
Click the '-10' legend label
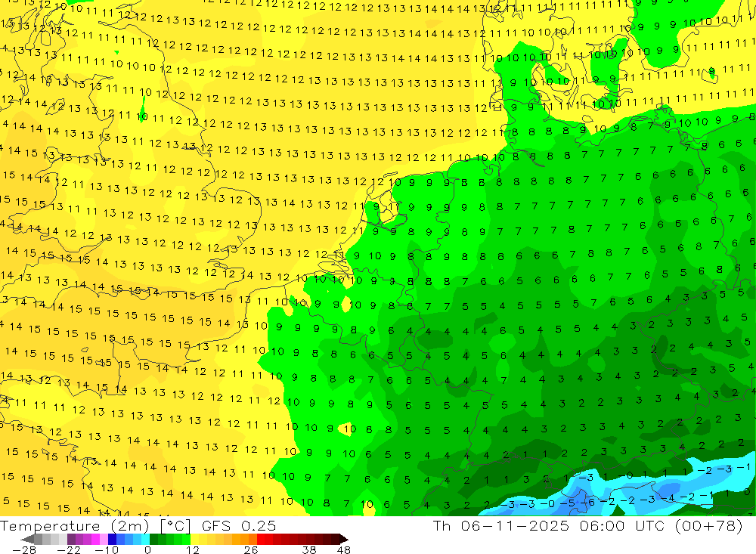pyautogui.click(x=107, y=549)
